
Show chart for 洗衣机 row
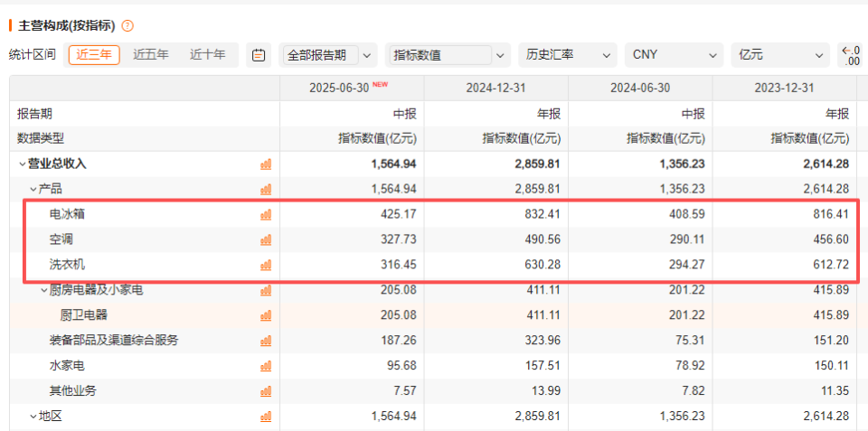266,265
